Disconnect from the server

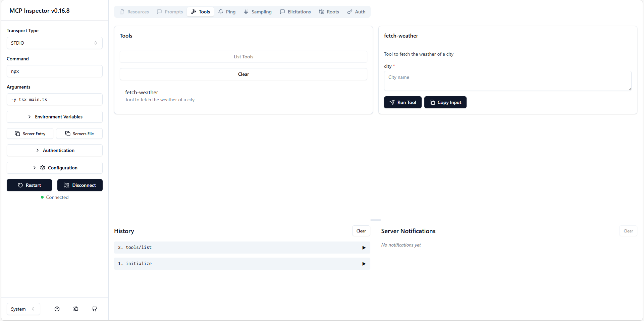coord(80,185)
